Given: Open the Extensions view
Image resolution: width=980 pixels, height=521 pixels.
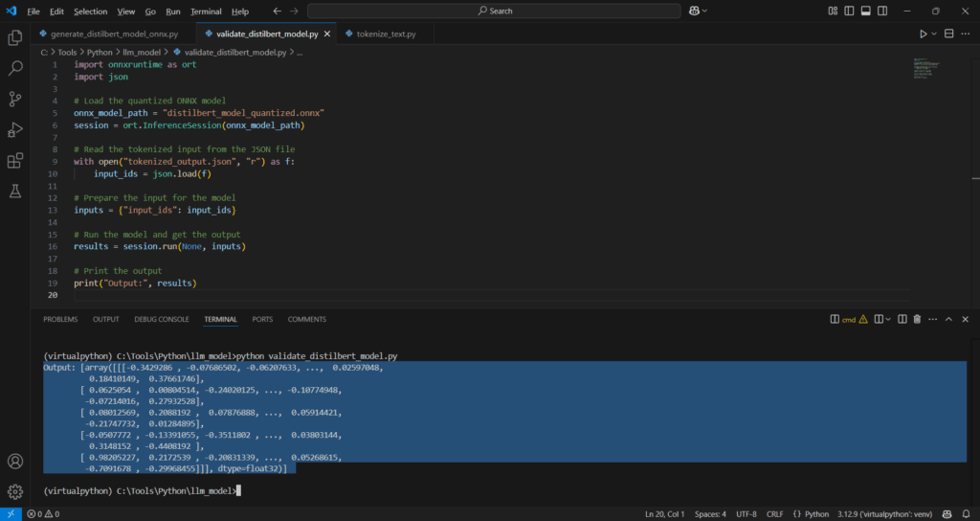Looking at the screenshot, I should coord(15,160).
